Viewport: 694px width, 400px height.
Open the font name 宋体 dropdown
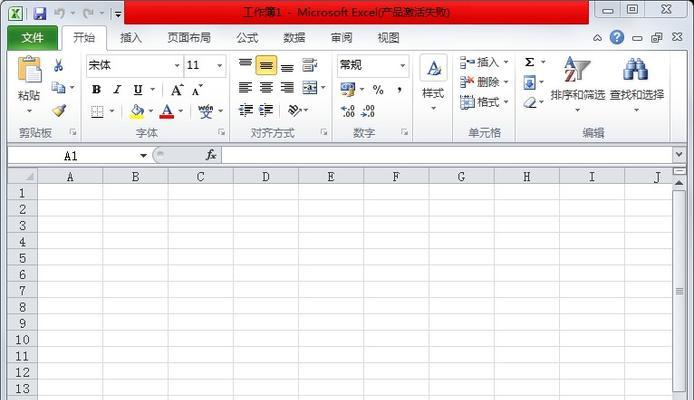(177, 65)
